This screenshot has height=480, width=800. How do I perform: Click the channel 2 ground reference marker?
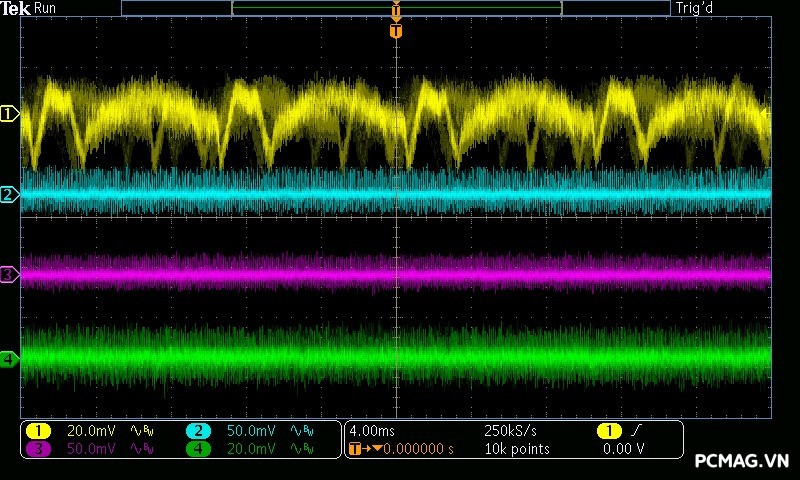coord(9,194)
